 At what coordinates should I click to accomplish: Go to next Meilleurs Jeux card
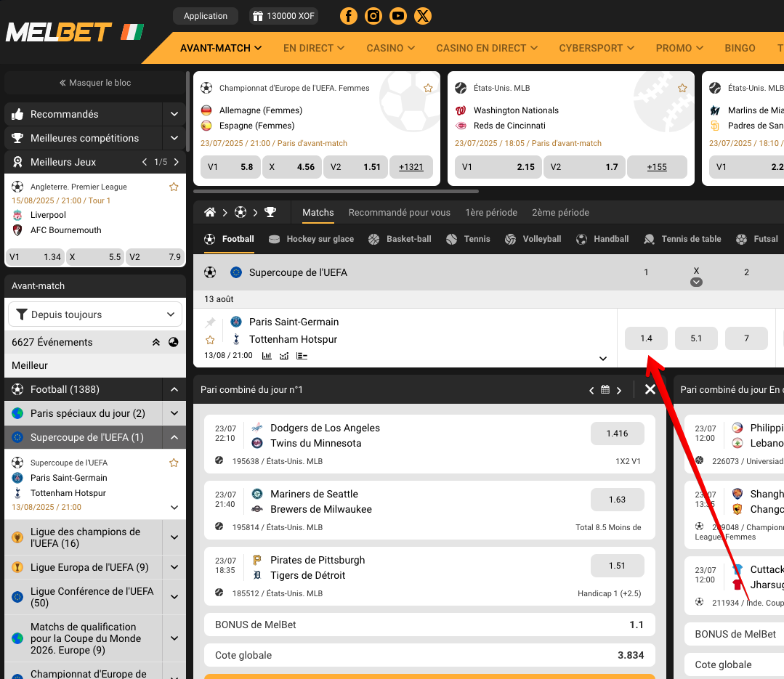pos(176,162)
